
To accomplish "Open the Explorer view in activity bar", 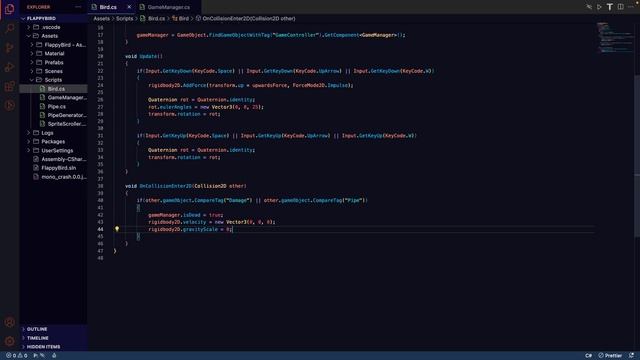I will (9, 9).
